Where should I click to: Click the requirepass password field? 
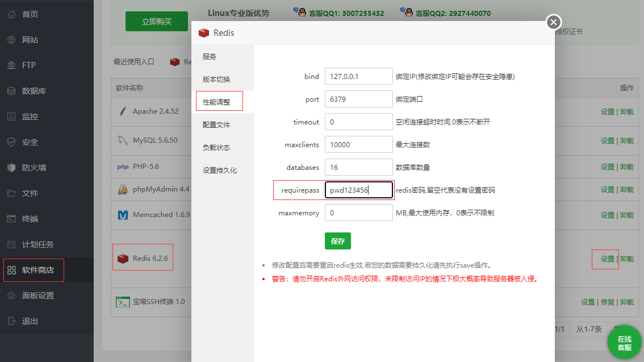click(358, 190)
